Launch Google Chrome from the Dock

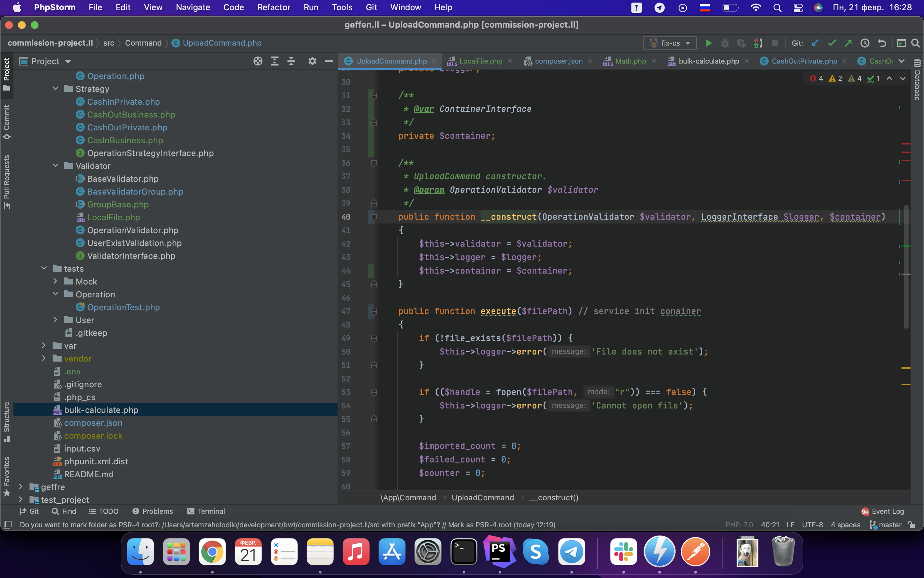(212, 552)
